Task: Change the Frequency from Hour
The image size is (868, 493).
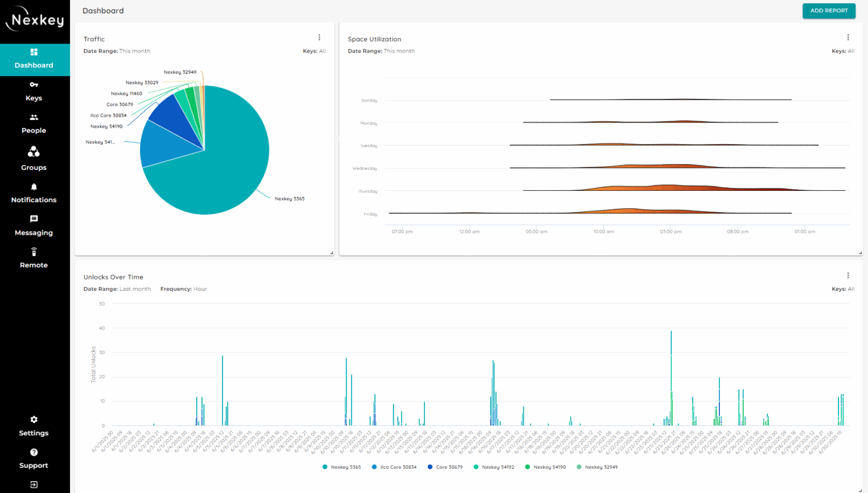Action: 199,289
